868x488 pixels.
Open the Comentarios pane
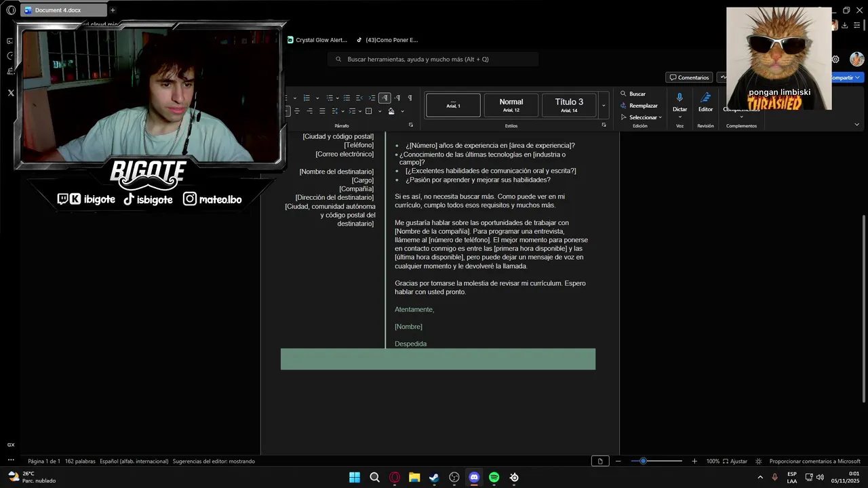click(689, 77)
